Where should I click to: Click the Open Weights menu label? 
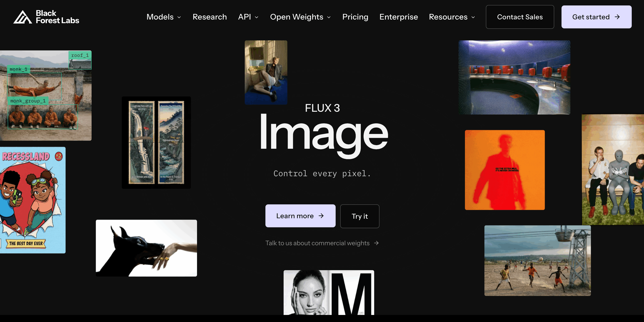(297, 17)
